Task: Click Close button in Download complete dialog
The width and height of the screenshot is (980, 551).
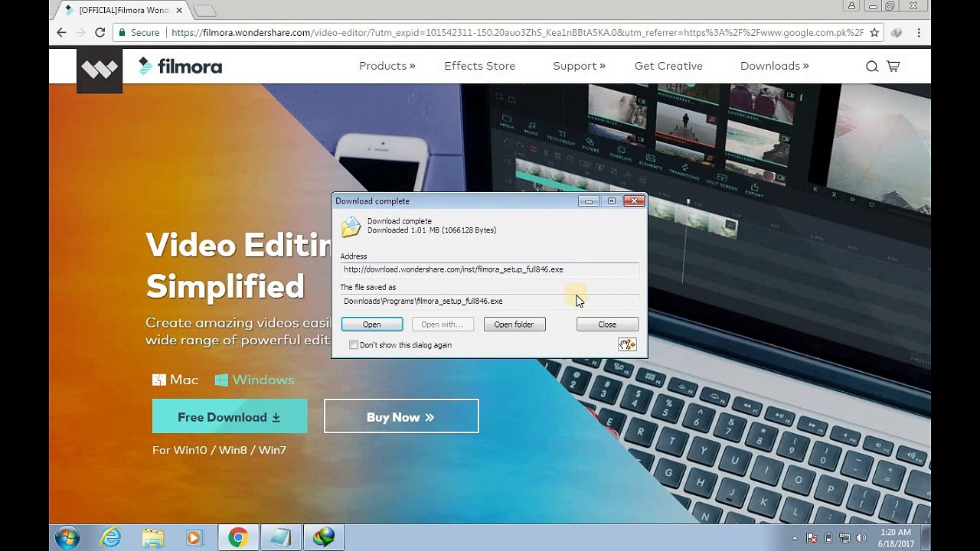Action: tap(607, 324)
